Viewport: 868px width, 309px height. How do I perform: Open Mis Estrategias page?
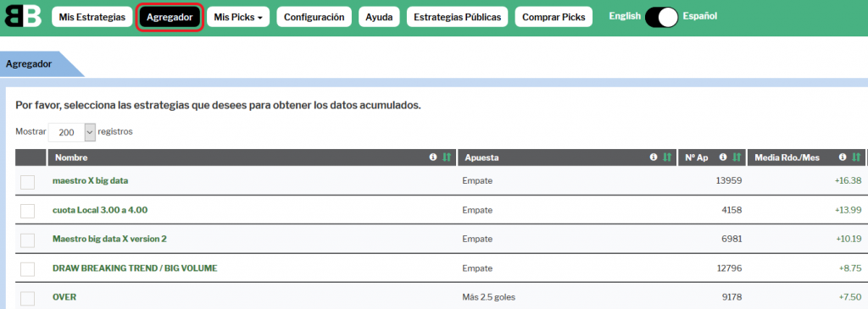coord(92,17)
